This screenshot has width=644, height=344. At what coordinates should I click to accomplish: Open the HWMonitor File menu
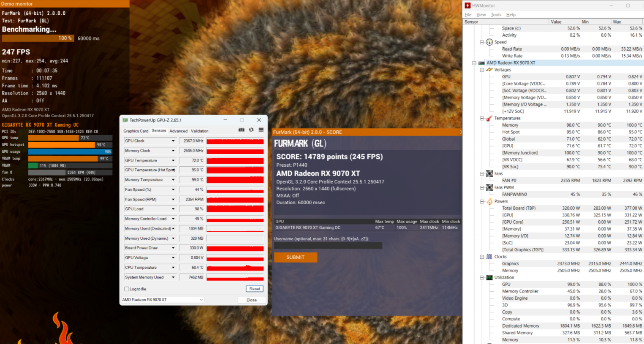coord(468,14)
